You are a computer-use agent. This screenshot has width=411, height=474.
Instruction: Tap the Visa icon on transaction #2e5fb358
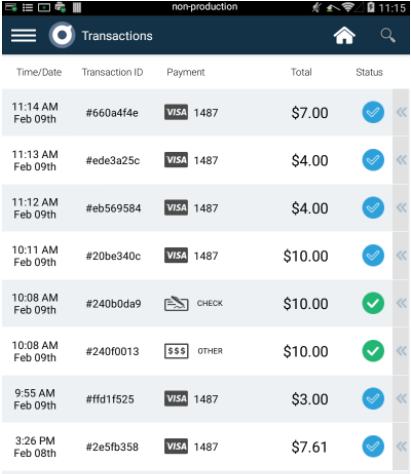176,446
